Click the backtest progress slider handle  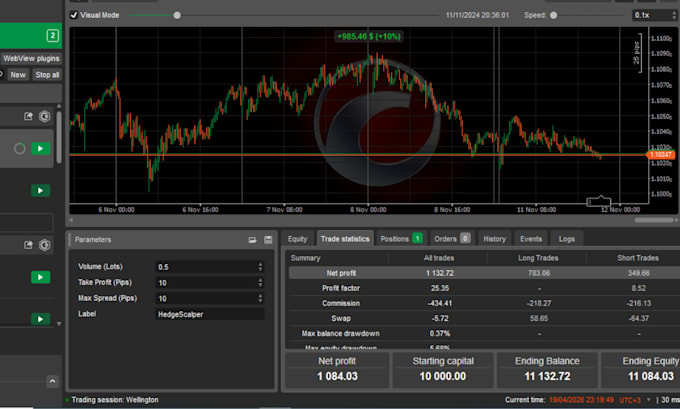(177, 15)
